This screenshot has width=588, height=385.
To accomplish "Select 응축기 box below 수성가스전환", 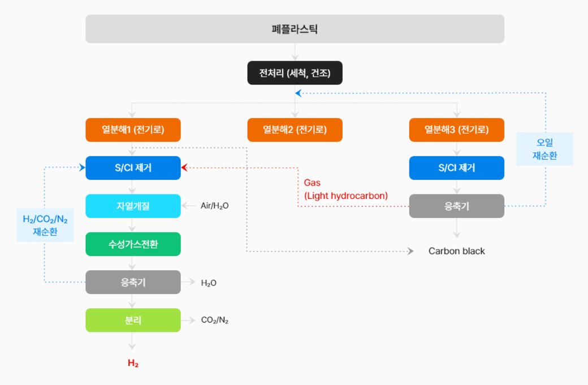I will (x=133, y=282).
